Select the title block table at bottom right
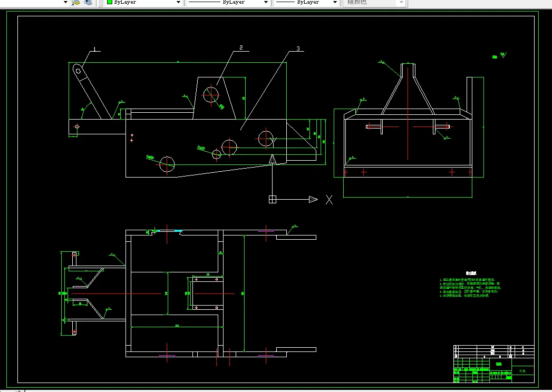This screenshot has height=392, width=552. 494,364
